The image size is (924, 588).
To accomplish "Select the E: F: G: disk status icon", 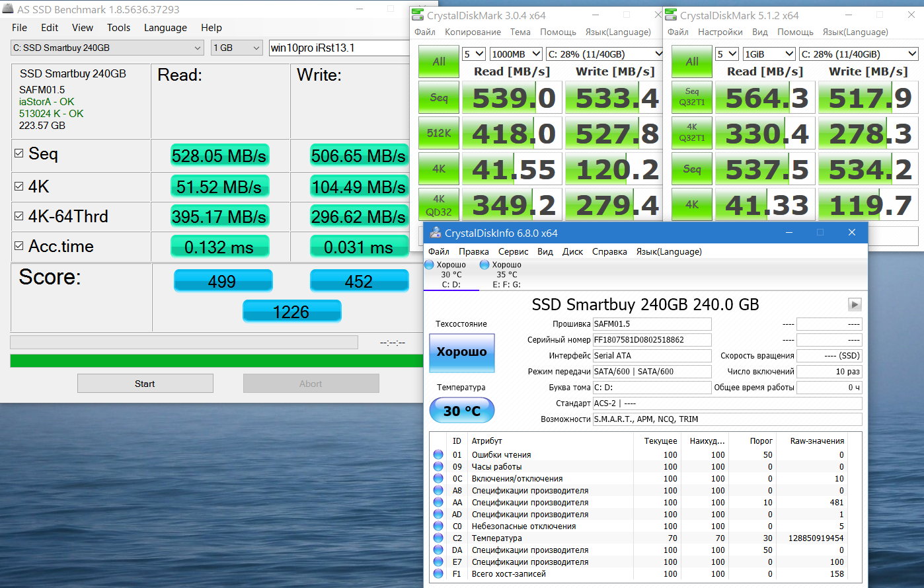I will pyautogui.click(x=484, y=265).
